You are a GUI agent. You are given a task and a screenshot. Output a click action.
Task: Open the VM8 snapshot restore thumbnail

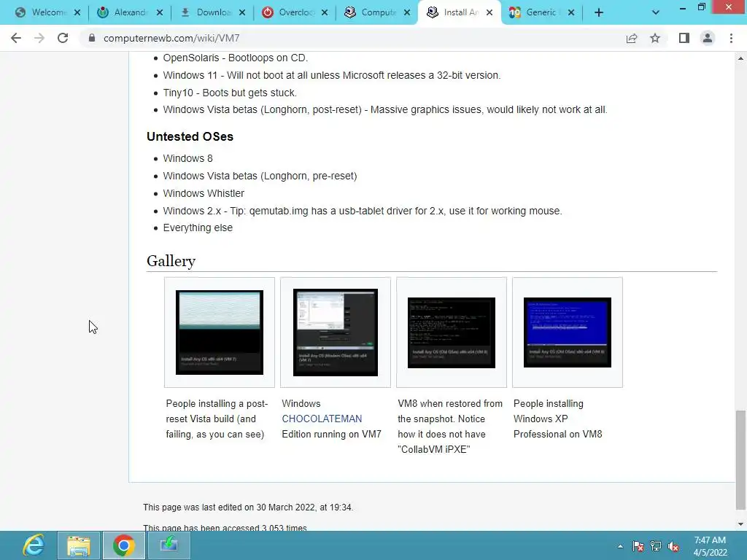pyautogui.click(x=451, y=332)
